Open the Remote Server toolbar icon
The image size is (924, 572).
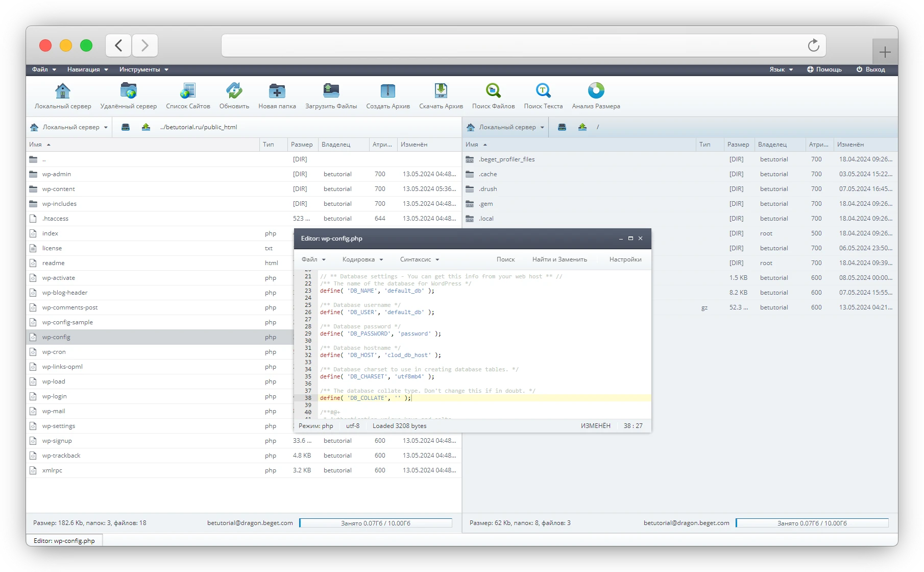pyautogui.click(x=129, y=91)
